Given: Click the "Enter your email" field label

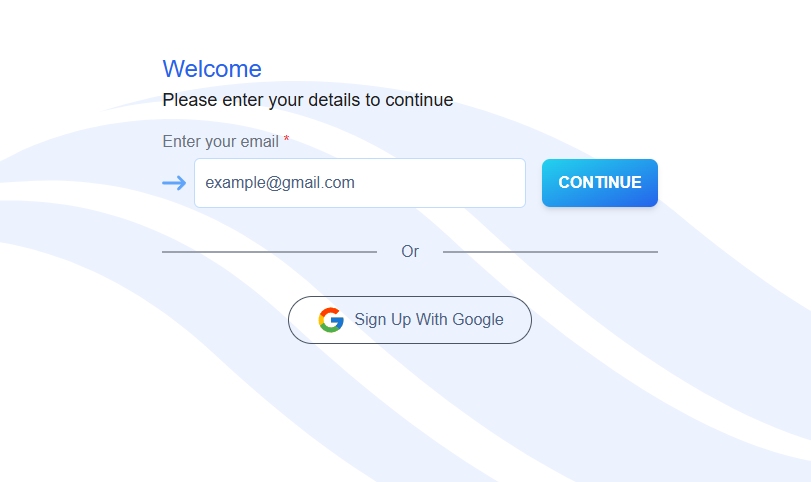Looking at the screenshot, I should tap(221, 142).
